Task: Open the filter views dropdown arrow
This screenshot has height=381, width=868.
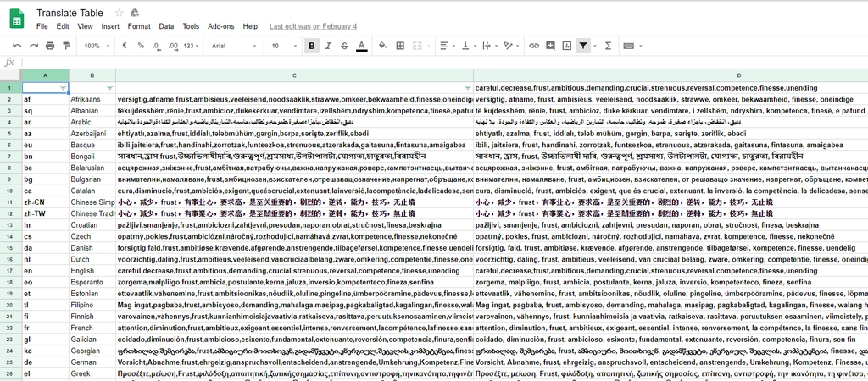Action: point(594,46)
